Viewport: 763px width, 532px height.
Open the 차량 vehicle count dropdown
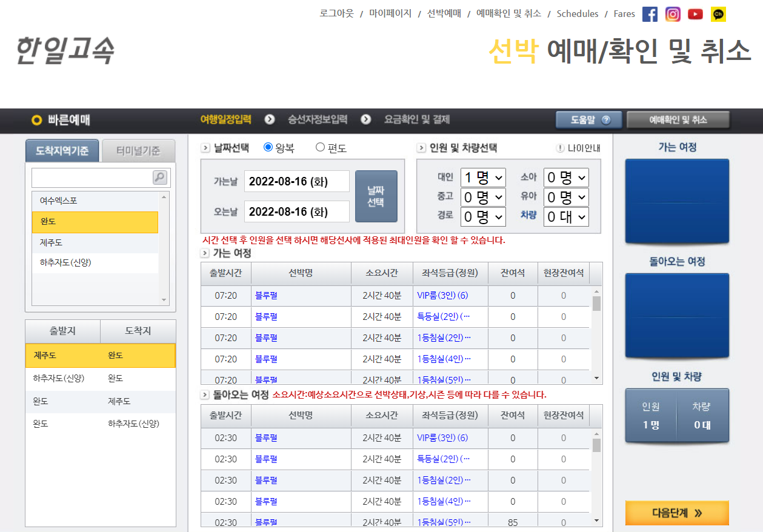click(x=566, y=216)
